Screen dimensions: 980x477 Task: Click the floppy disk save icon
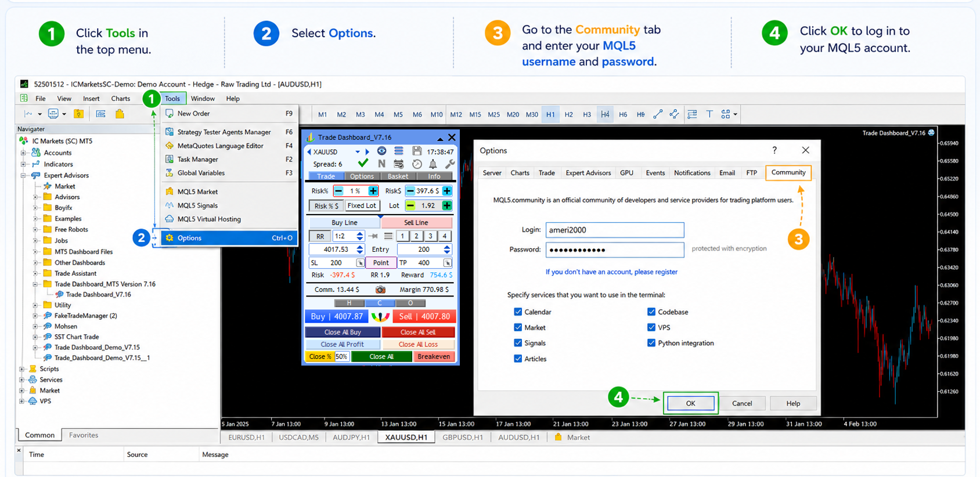point(416,151)
